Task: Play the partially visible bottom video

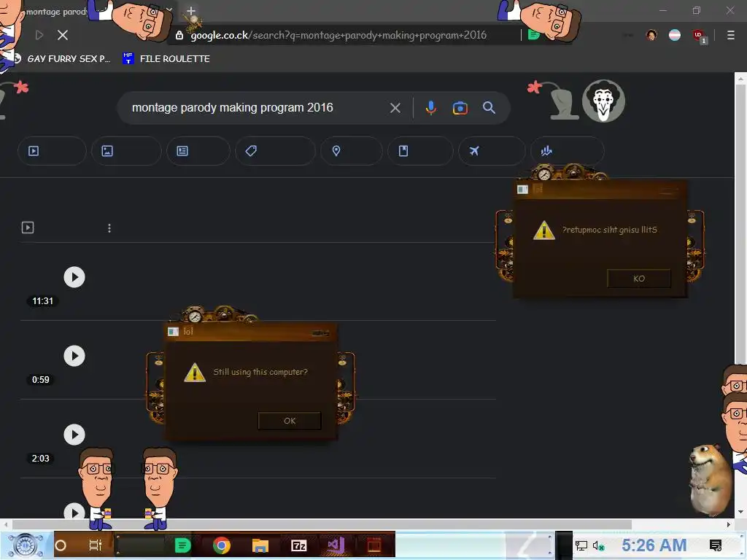Action: pos(74,512)
